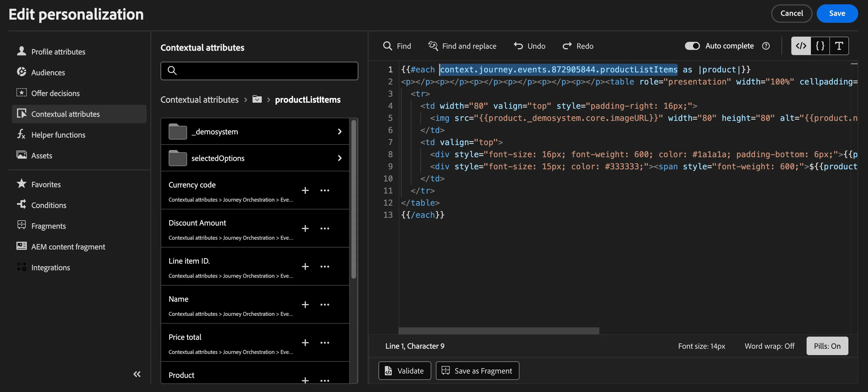
Task: Click the Assets image icon
Action: pyautogui.click(x=22, y=155)
